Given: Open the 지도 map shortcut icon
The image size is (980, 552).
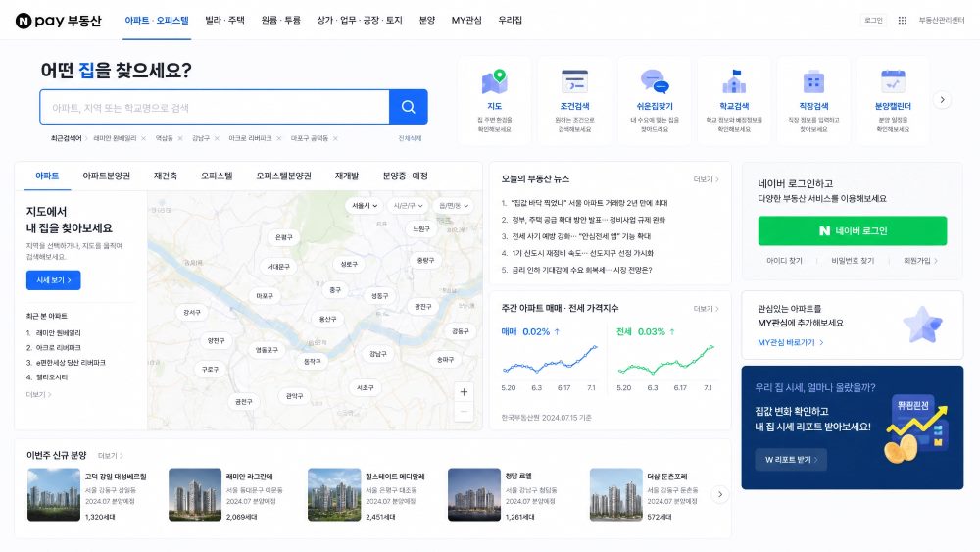Looking at the screenshot, I should coord(494,82).
